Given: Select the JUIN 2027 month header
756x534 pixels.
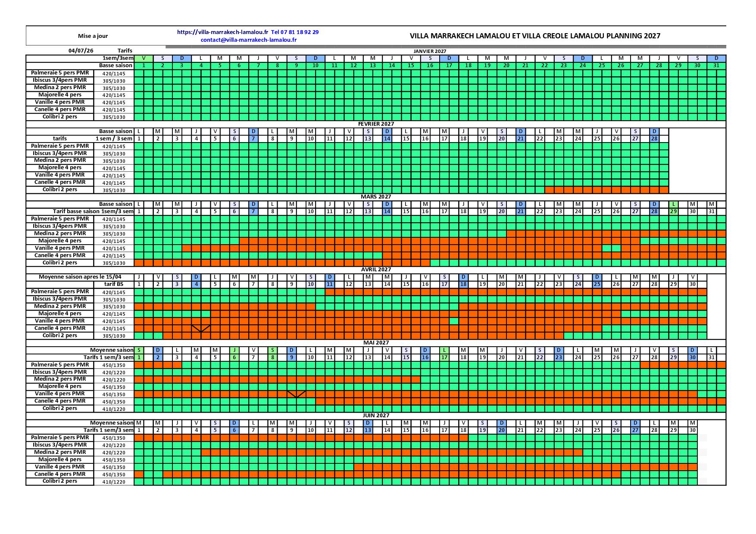Looking at the screenshot, I should point(376,416).
